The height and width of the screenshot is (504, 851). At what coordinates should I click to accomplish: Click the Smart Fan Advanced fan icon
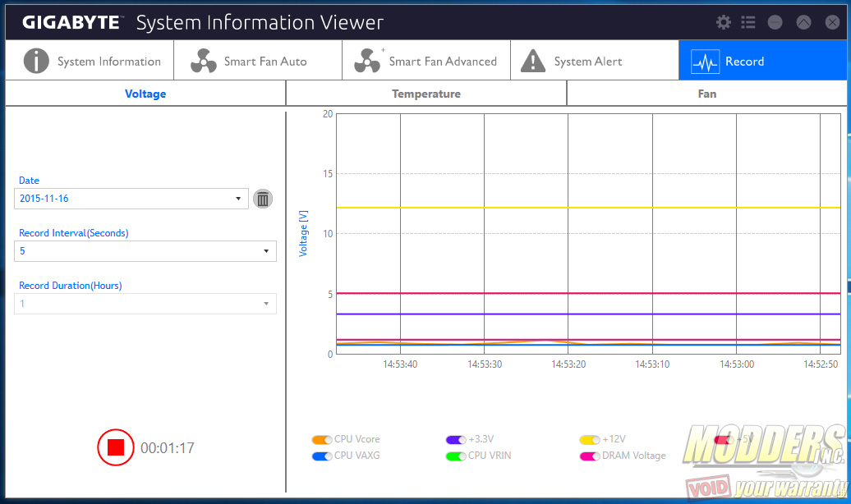coord(367,61)
